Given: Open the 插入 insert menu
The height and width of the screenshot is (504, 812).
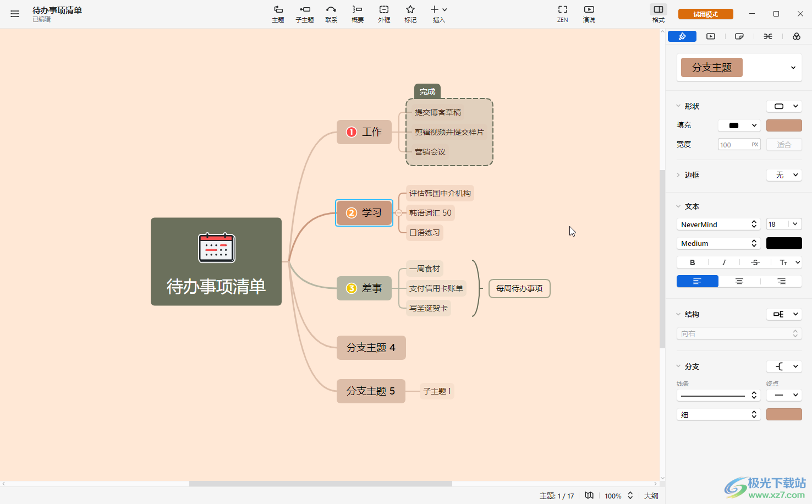Looking at the screenshot, I should coord(438,14).
